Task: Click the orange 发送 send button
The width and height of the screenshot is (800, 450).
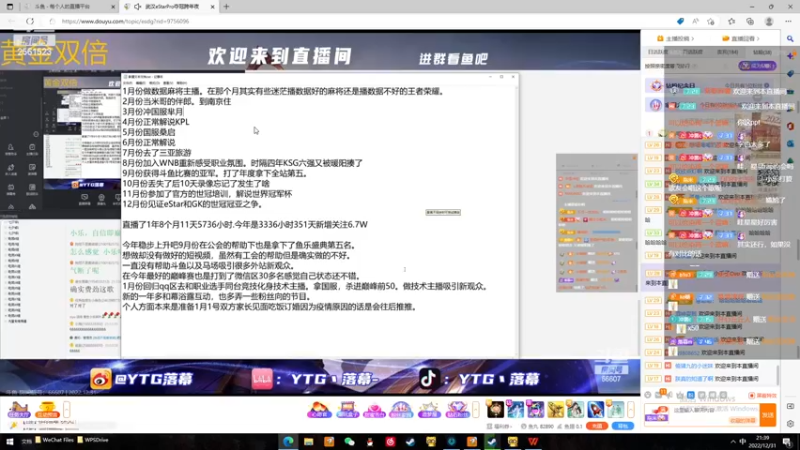Action: click(768, 415)
